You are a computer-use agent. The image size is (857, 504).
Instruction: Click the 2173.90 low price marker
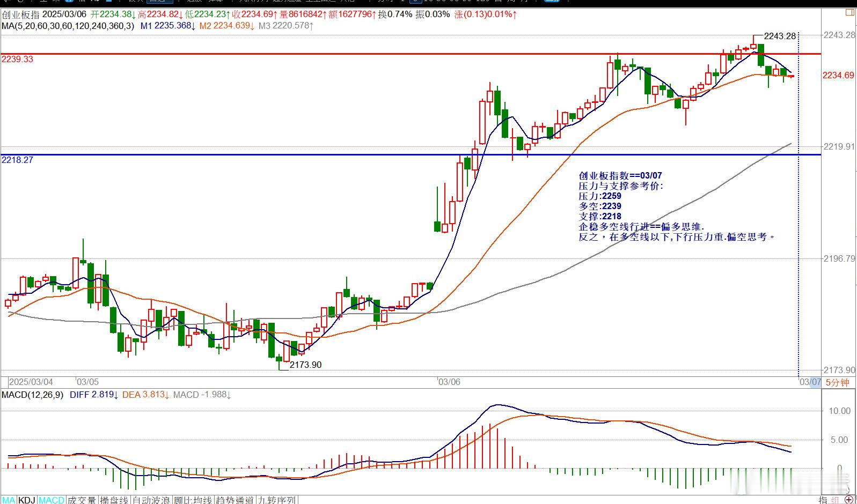(x=305, y=365)
